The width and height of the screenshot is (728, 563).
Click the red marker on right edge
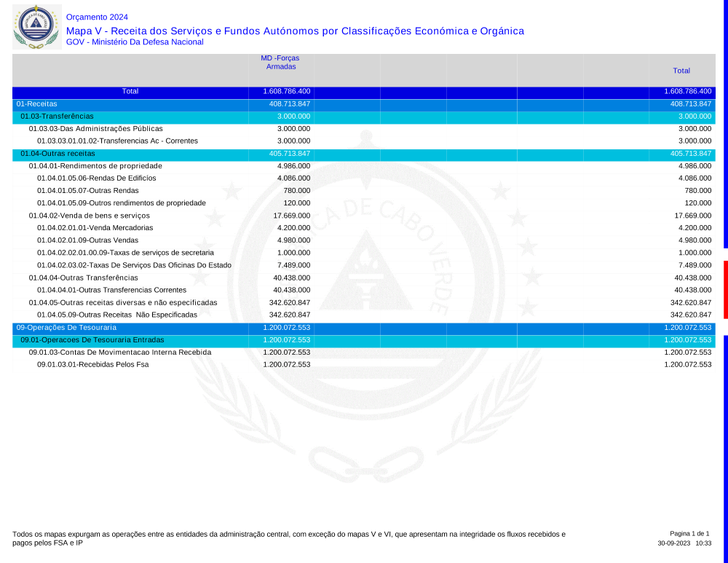[725, 289]
